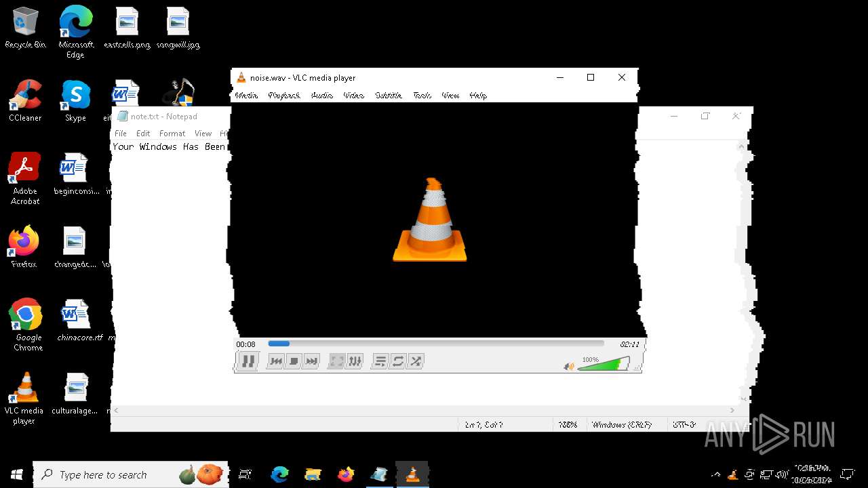The height and width of the screenshot is (488, 868).
Task: Open the system tray volume control
Action: pyautogui.click(x=782, y=474)
